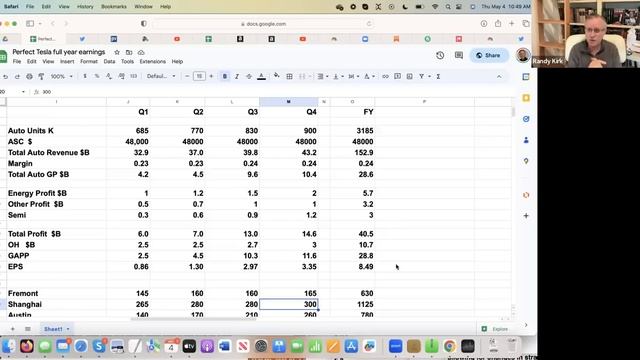
Task: Launch Google Chrome from the Dock
Action: coord(450,346)
